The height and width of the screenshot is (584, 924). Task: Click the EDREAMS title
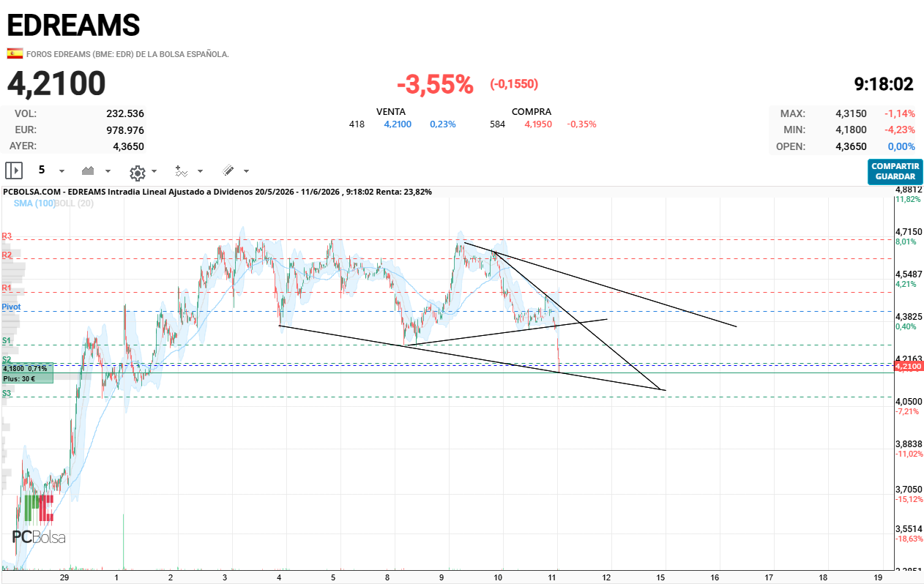73,26
